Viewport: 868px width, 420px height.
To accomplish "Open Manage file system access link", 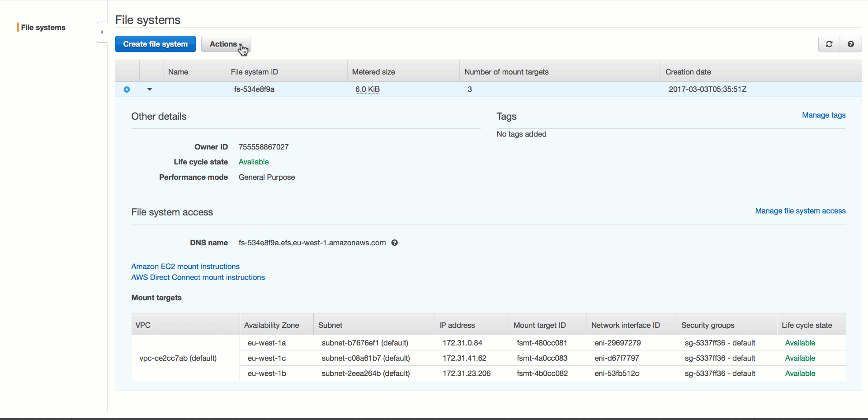I will click(800, 211).
